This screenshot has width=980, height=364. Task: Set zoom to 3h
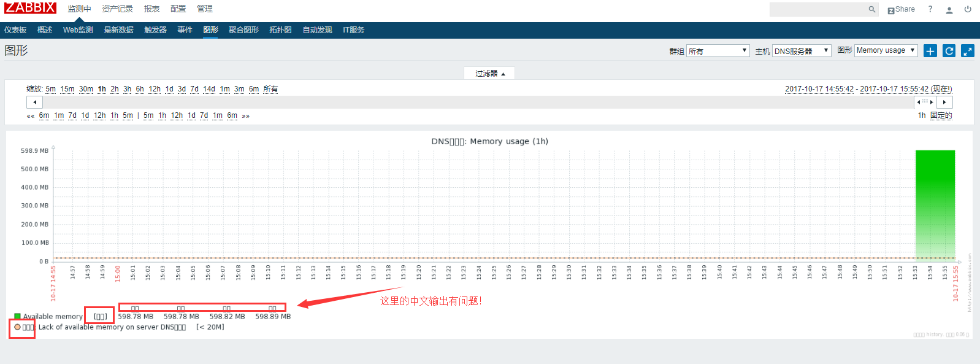(x=127, y=89)
